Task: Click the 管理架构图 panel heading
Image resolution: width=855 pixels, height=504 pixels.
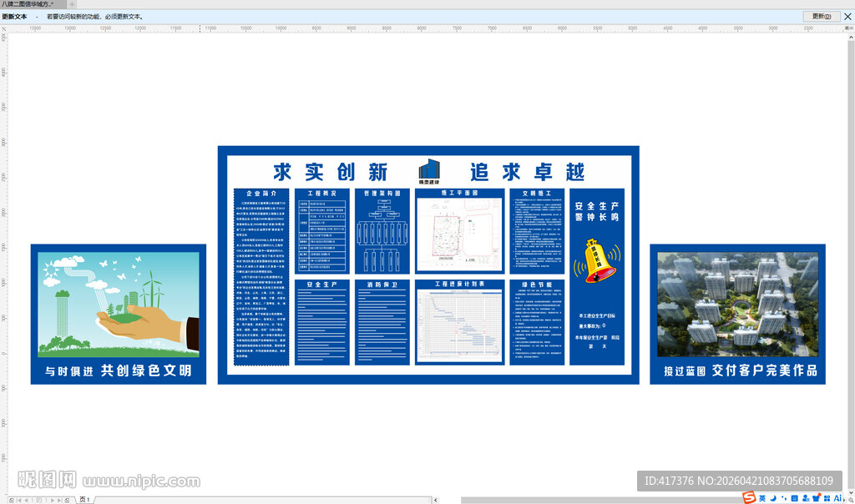Action: pyautogui.click(x=382, y=194)
